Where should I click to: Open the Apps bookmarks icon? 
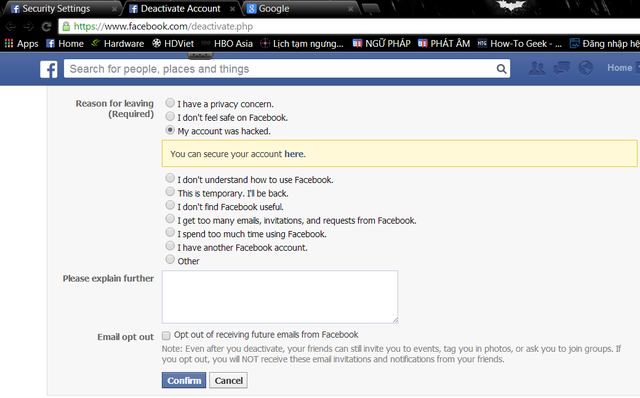click(x=9, y=43)
